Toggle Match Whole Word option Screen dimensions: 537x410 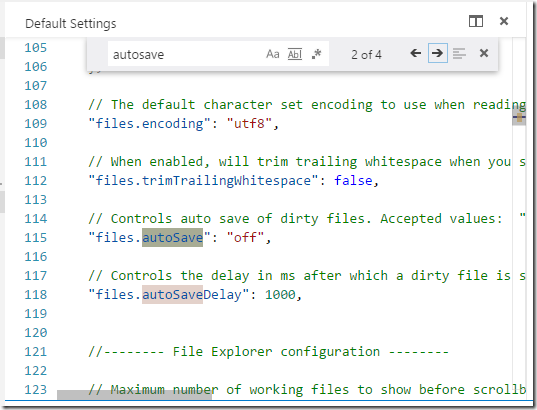(295, 54)
